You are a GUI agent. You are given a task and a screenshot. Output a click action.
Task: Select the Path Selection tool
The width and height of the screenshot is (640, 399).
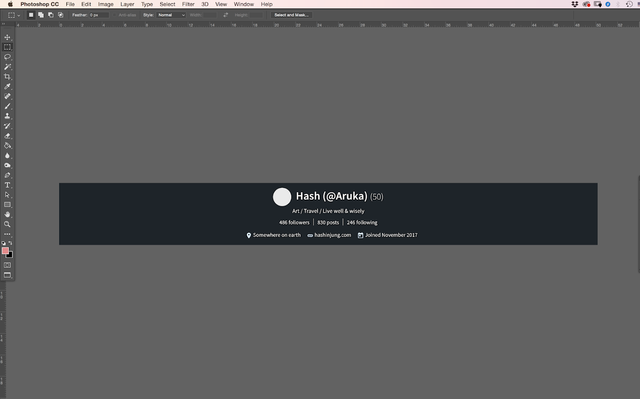pyautogui.click(x=7, y=195)
